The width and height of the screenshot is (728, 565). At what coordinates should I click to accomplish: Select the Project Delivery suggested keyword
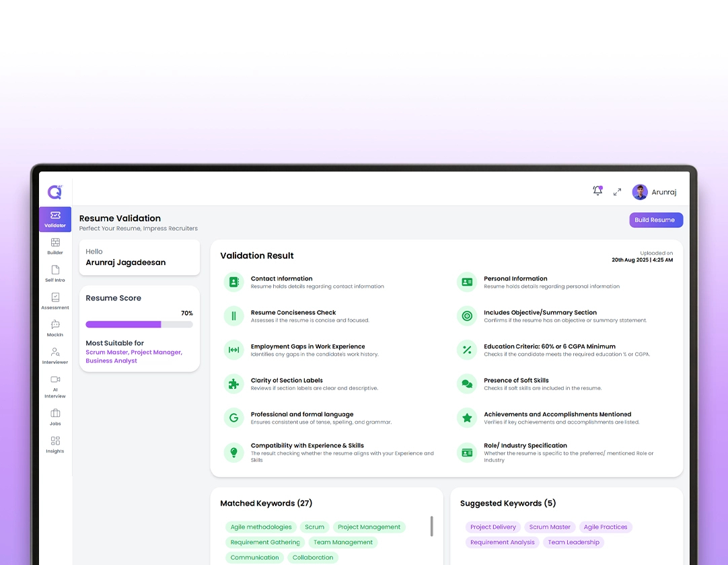[493, 527]
